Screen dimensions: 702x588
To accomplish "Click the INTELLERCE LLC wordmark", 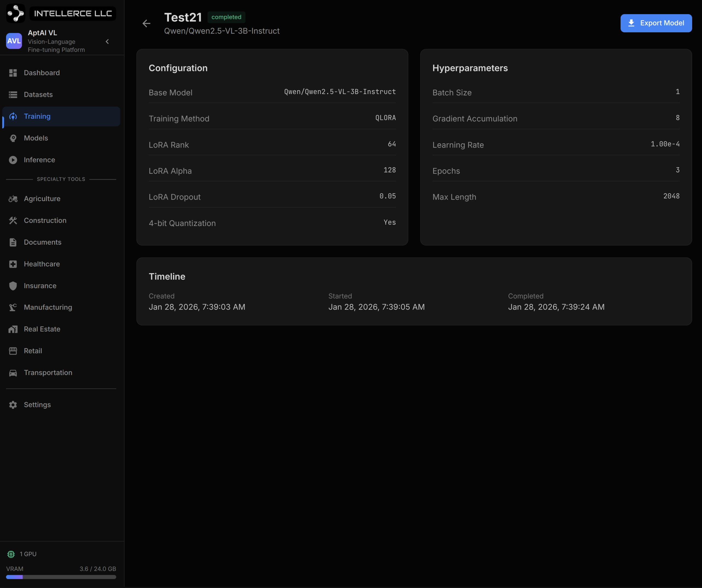I will pos(73,13).
